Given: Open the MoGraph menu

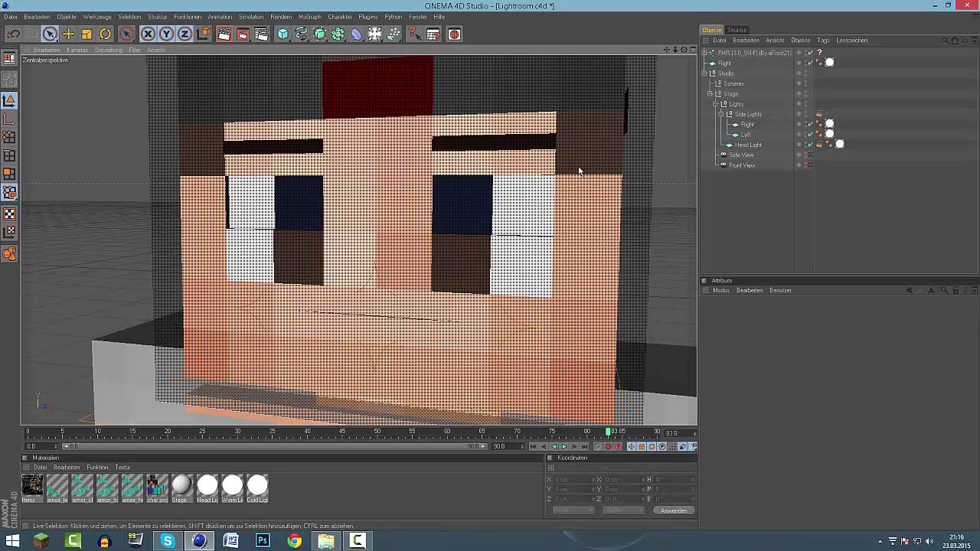Looking at the screenshot, I should point(309,17).
